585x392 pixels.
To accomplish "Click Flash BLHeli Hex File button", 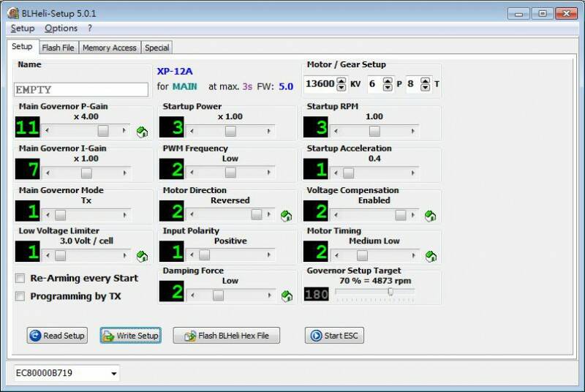I will point(227,336).
